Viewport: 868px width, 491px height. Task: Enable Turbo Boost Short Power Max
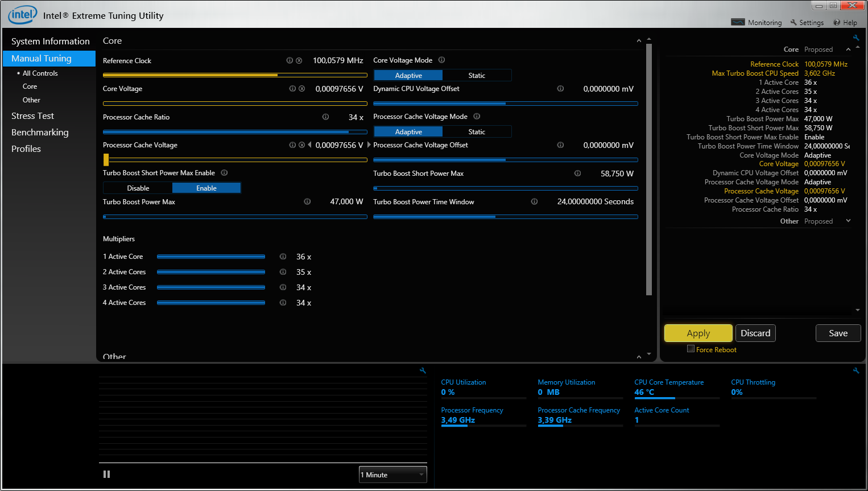(x=206, y=188)
